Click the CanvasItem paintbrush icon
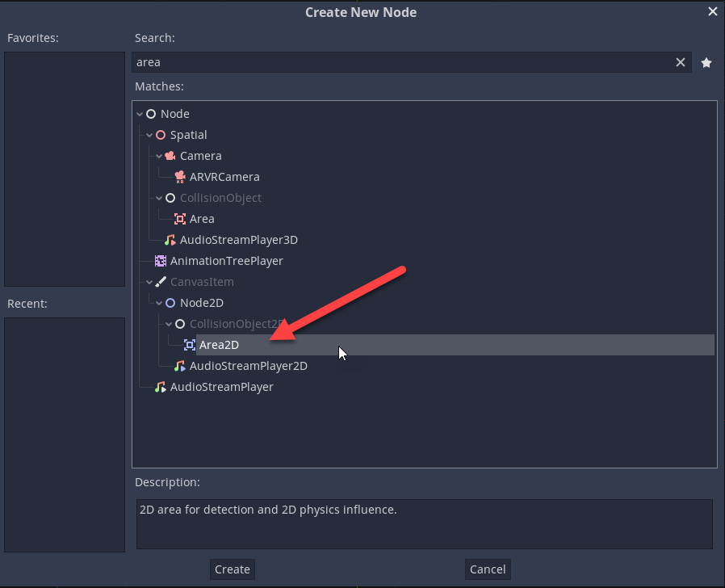 coord(161,282)
